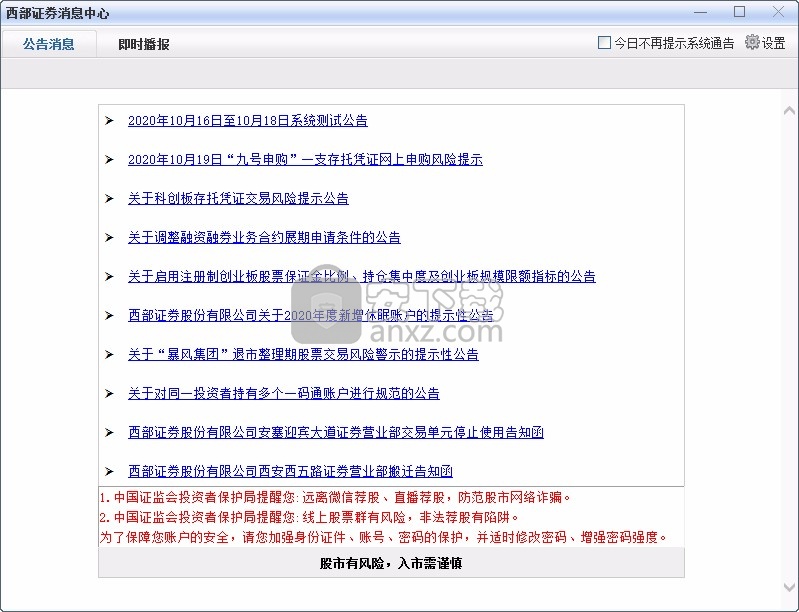The width and height of the screenshot is (799, 612).
Task: Maximize the 西部证券消息中心 window
Action: coord(739,12)
